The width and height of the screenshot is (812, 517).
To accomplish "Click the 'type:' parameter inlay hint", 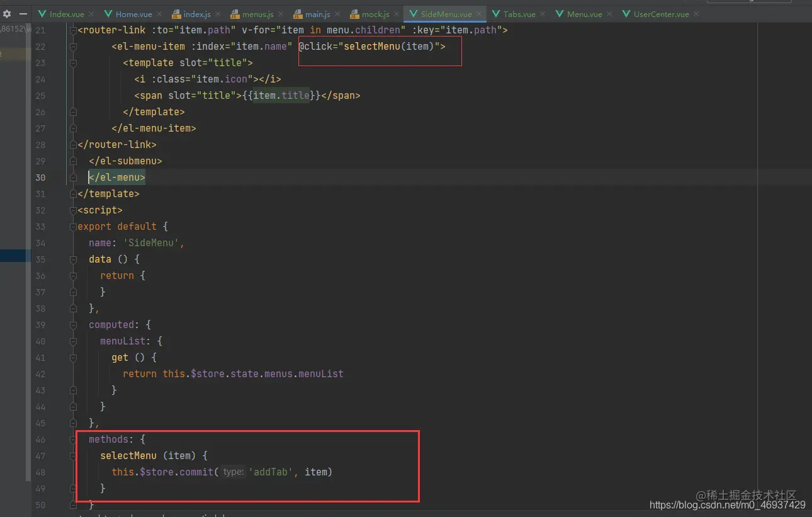I will pyautogui.click(x=234, y=472).
